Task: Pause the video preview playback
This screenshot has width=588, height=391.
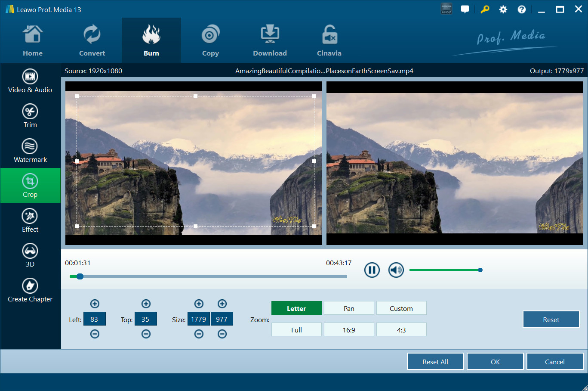Action: point(372,270)
